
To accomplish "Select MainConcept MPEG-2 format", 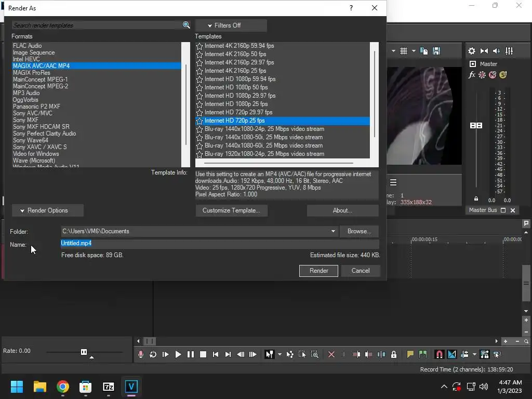I will 41,86.
